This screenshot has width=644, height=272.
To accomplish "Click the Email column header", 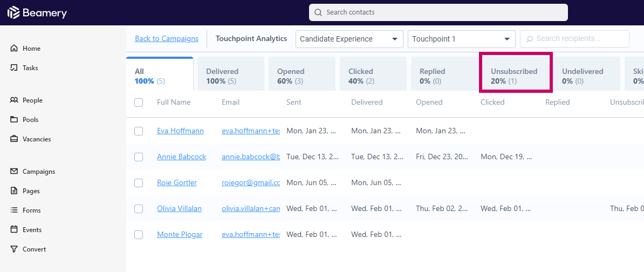I will pyautogui.click(x=230, y=103).
